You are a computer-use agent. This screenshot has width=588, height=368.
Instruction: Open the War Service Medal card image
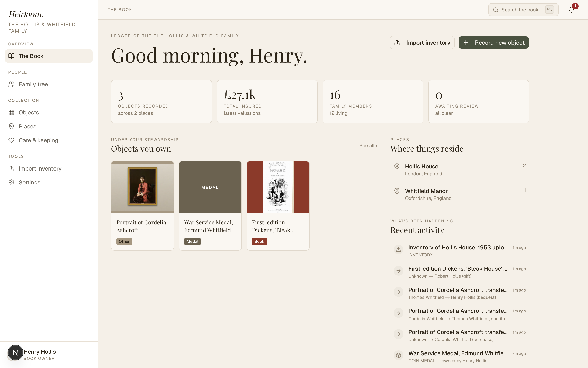(210, 187)
